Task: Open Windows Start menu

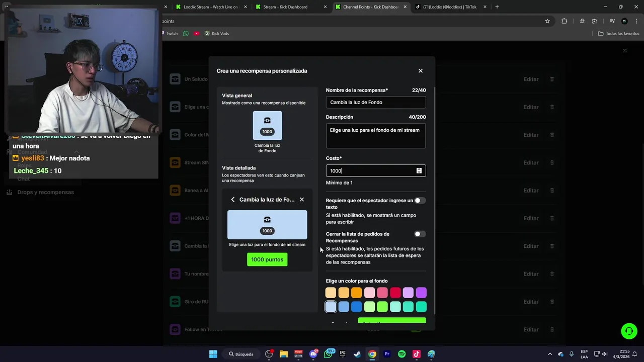Action: coord(213,354)
